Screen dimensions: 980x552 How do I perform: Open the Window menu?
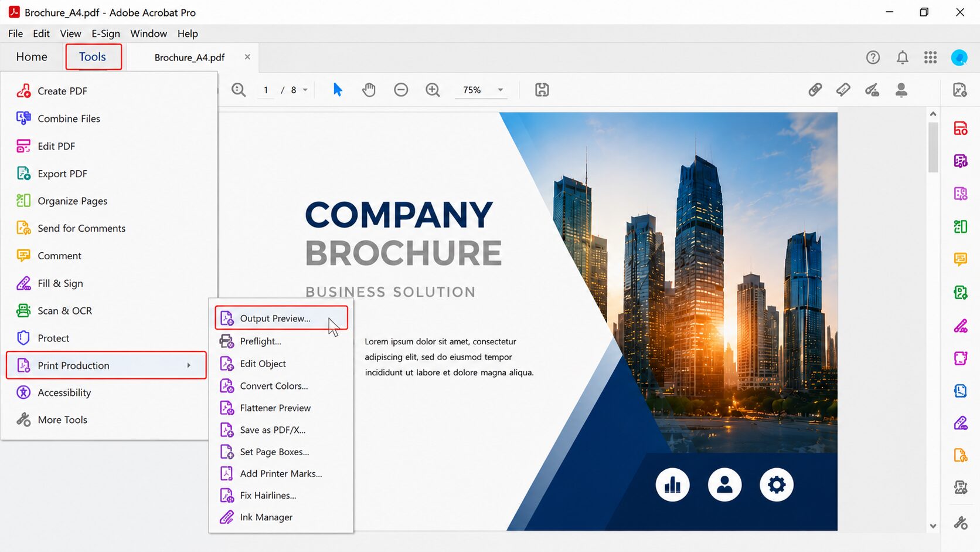tap(149, 33)
